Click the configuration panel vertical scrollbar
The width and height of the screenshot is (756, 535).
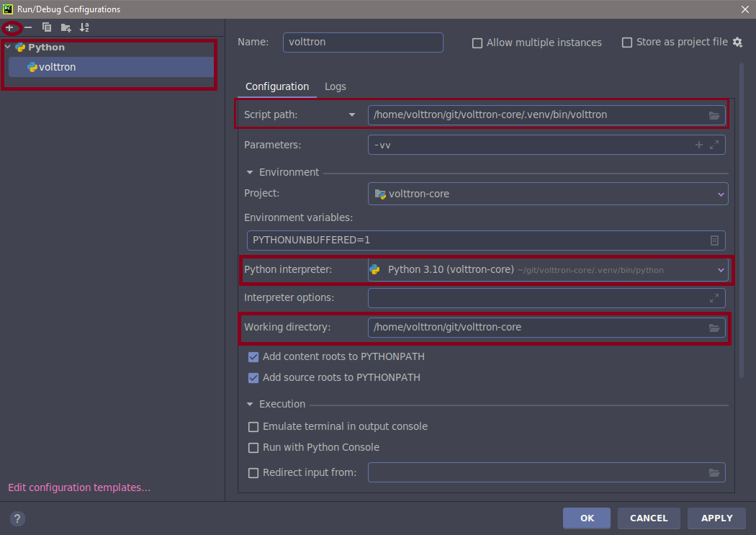(741, 222)
